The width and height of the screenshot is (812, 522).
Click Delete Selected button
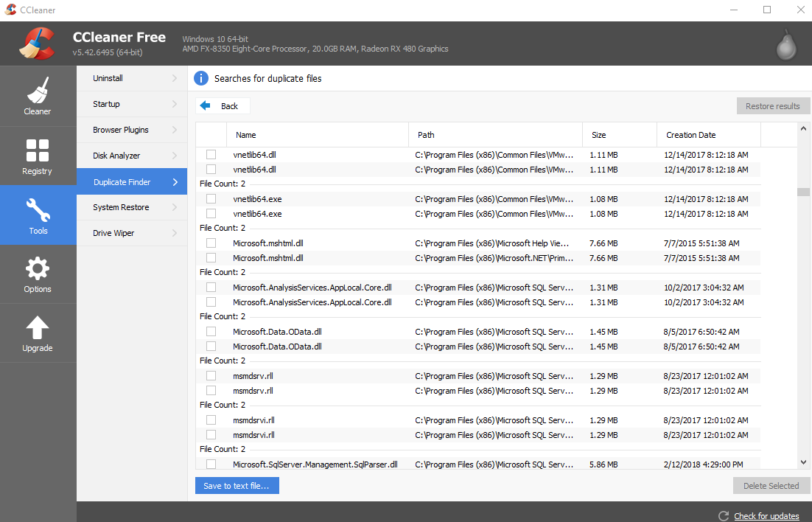pyautogui.click(x=771, y=486)
